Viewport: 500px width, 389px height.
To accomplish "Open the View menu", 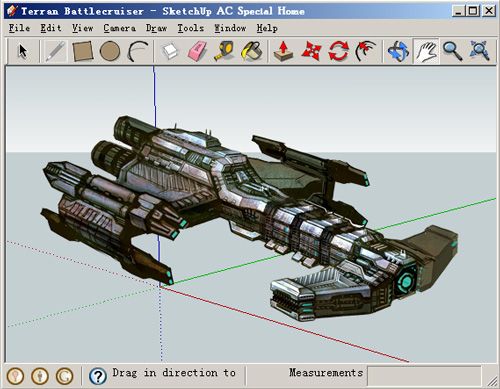I will pyautogui.click(x=82, y=28).
